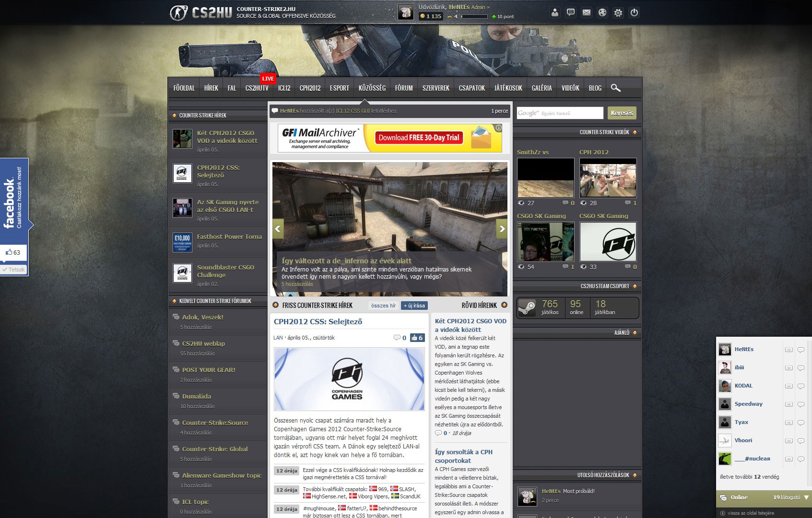The image size is (812, 518).
Task: Open the SmithZz vs video thumbnail
Action: click(545, 177)
